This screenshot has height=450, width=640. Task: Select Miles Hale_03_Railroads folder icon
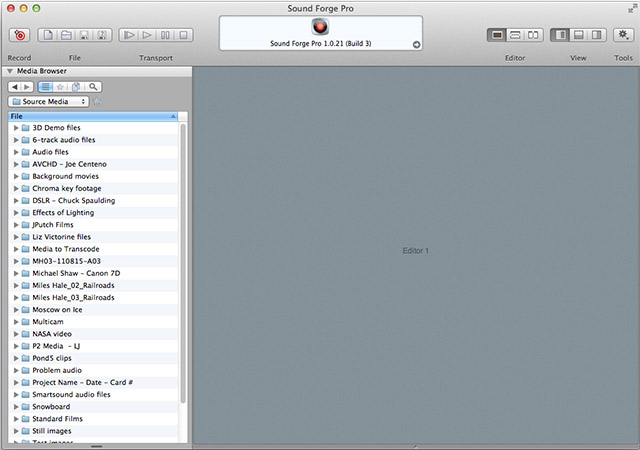click(x=26, y=298)
